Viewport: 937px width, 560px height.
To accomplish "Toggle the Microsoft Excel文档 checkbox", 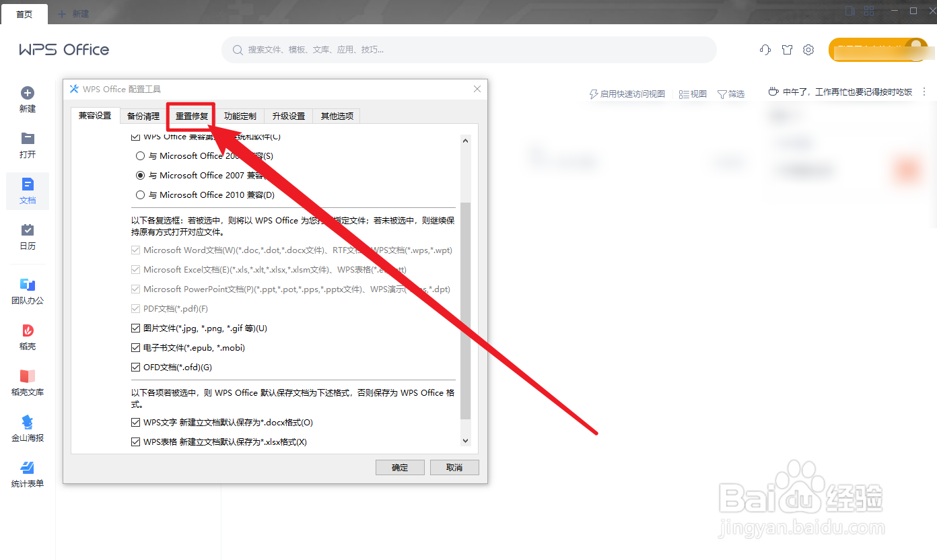I will [135, 270].
